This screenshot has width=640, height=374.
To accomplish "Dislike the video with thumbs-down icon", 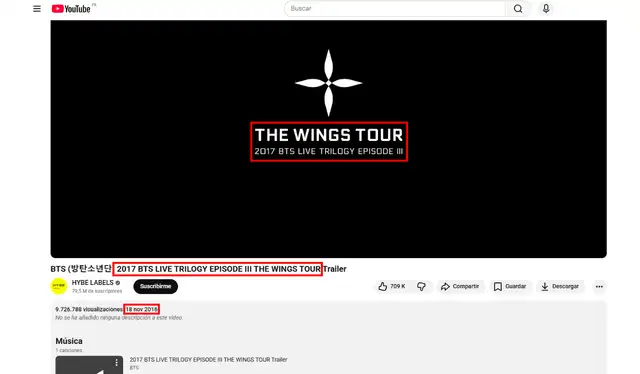I will [x=422, y=286].
